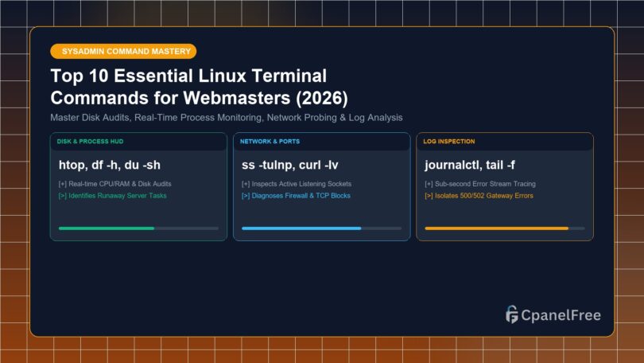
Task: Click the SYSADMIN COMMAND MASTERY badge
Action: 123,52
